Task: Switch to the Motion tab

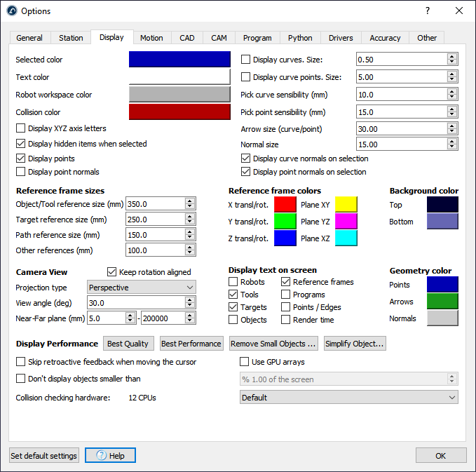Action: tap(151, 38)
